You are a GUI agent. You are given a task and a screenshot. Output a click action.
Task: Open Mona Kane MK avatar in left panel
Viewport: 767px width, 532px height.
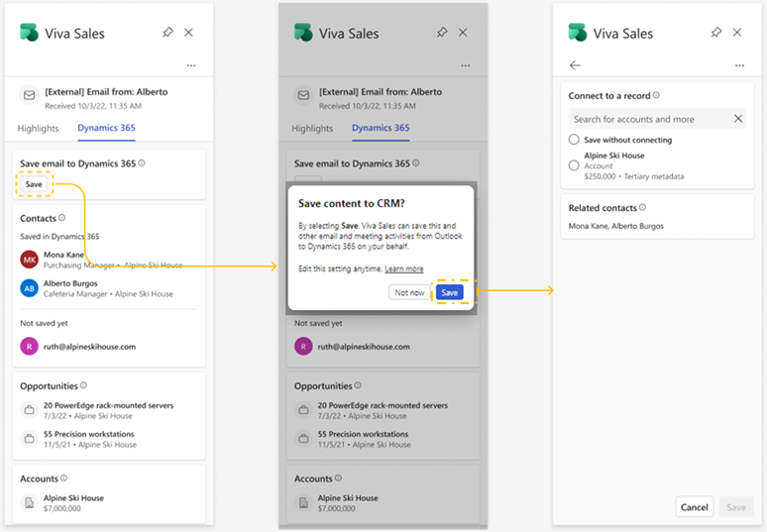coord(30,260)
